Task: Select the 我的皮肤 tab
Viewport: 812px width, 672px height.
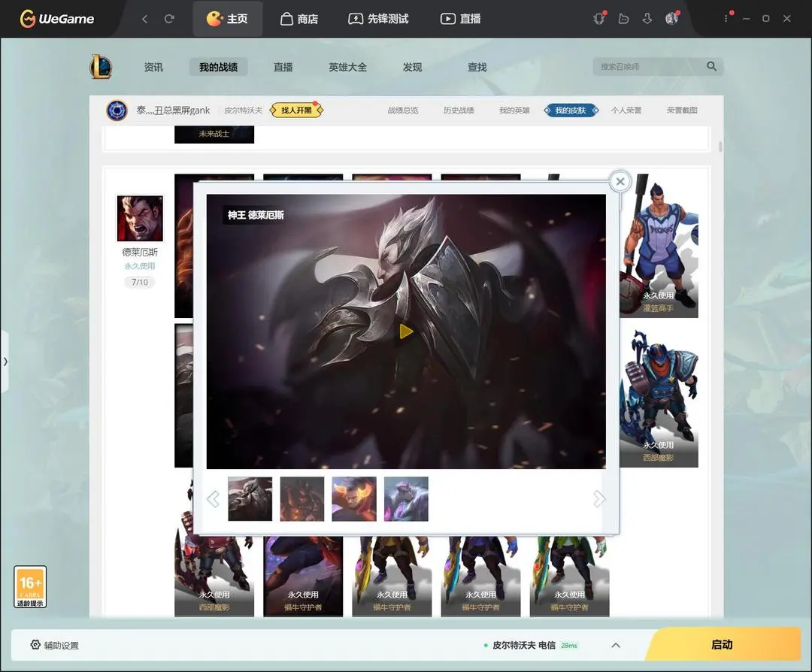Action: (x=571, y=110)
